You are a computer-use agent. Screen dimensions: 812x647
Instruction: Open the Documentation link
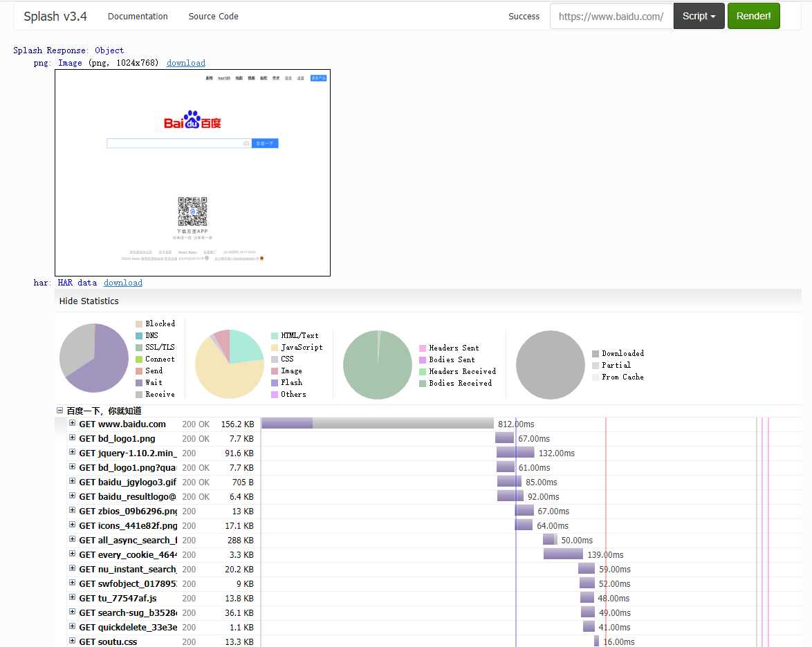[x=138, y=17]
